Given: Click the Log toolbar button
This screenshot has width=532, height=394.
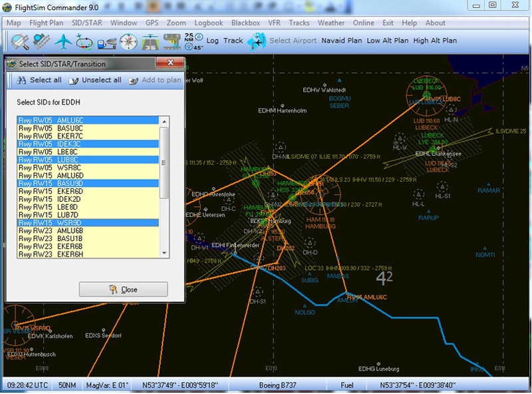Looking at the screenshot, I should click(212, 41).
